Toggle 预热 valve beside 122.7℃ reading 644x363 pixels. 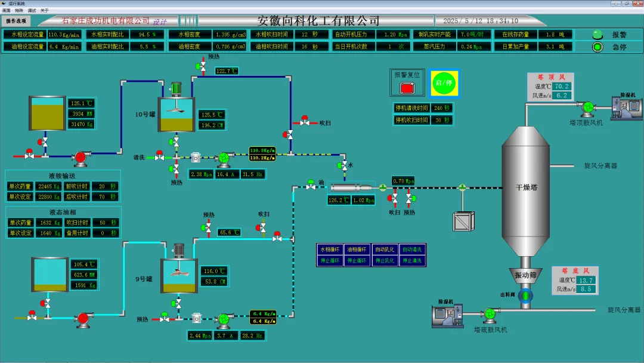pos(202,66)
